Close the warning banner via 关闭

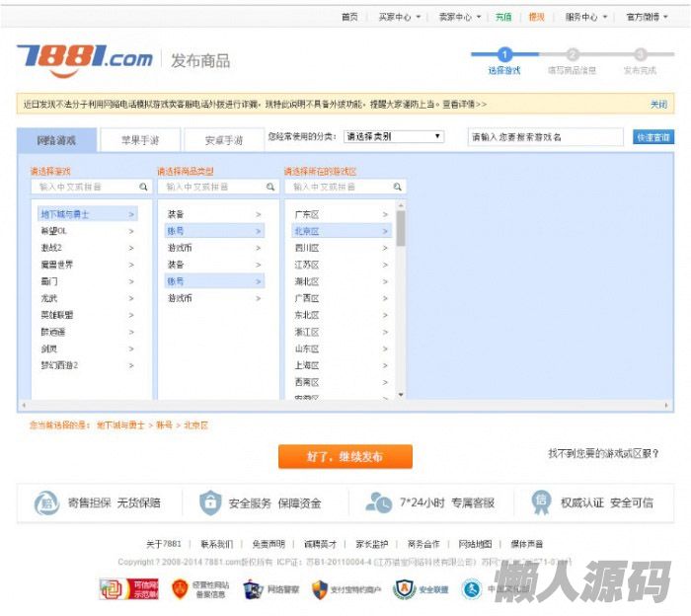pyautogui.click(x=658, y=105)
